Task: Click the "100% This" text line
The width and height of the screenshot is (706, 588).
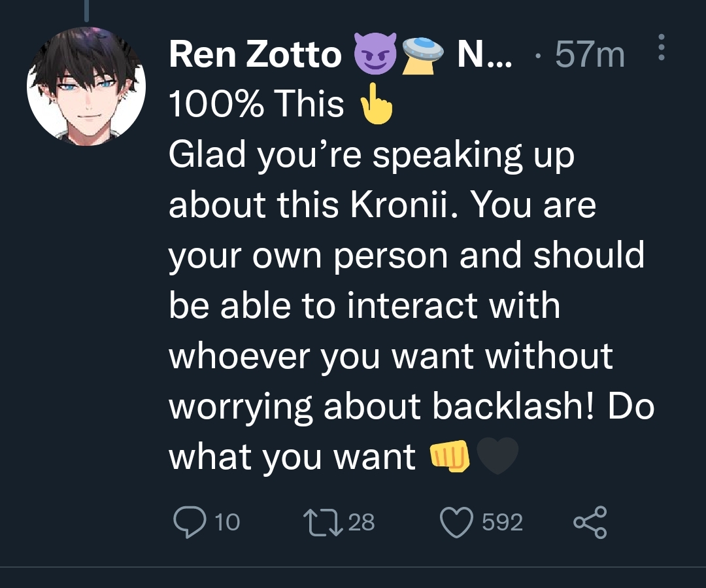Action: pos(256,105)
